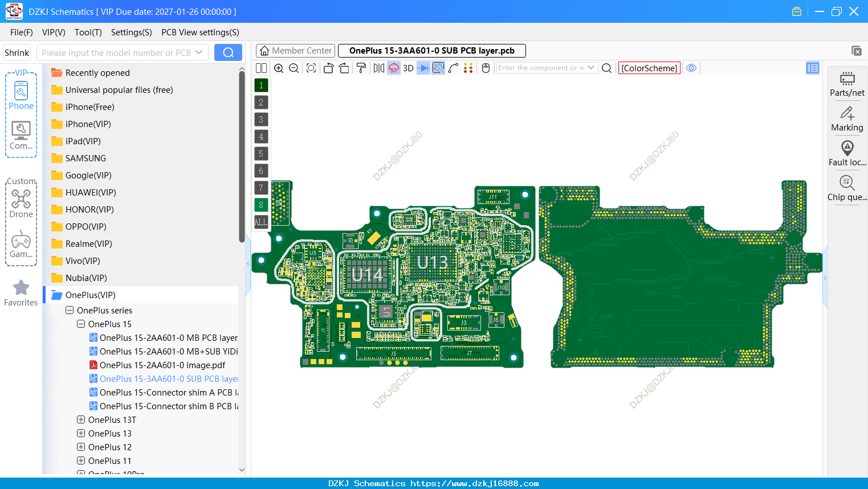Open the VIP(V) menu

pos(54,32)
